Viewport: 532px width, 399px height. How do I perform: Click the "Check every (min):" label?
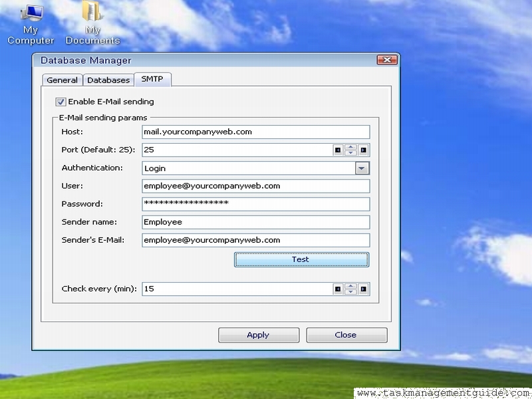coord(99,289)
